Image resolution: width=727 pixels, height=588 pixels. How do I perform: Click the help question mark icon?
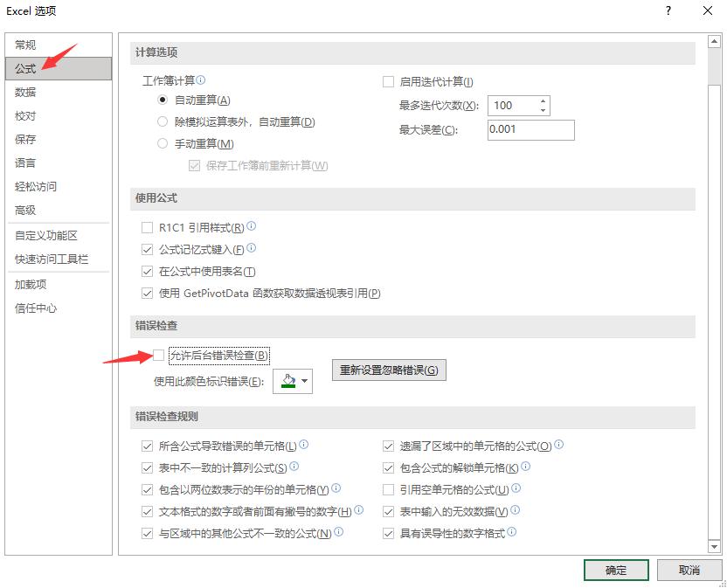tap(668, 11)
